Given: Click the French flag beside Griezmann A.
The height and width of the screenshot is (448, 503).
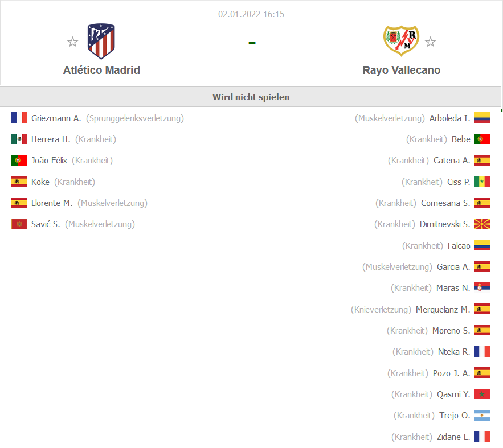Looking at the screenshot, I should point(19,118).
